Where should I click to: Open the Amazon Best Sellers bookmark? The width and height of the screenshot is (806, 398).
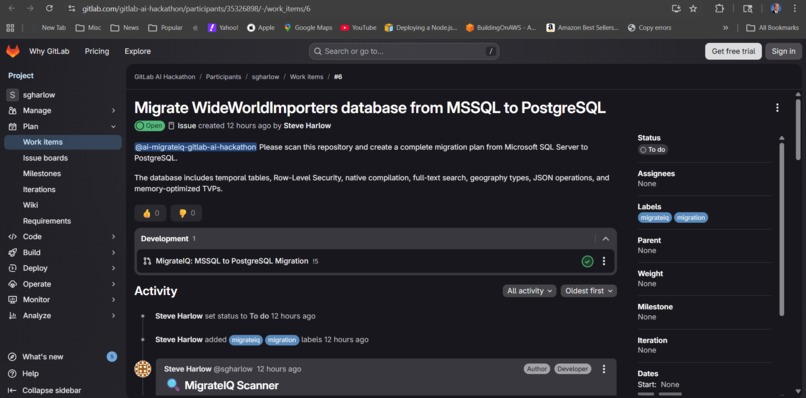click(x=583, y=28)
